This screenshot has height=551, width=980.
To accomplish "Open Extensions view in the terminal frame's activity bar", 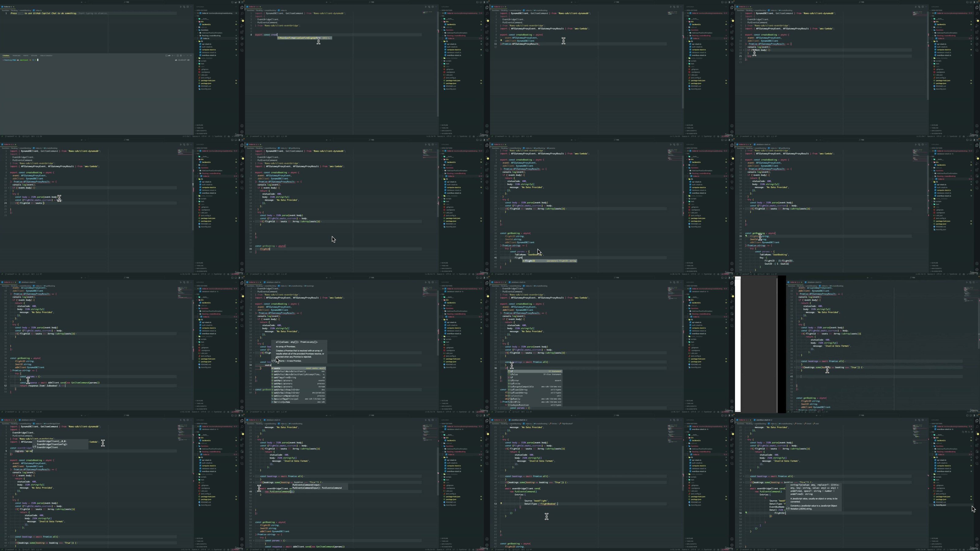I will (x=242, y=32).
